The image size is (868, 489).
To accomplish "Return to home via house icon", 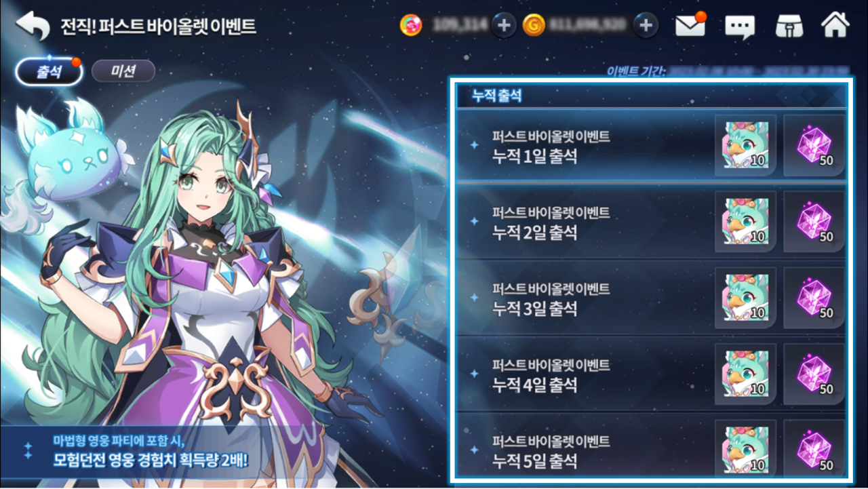I will (835, 25).
